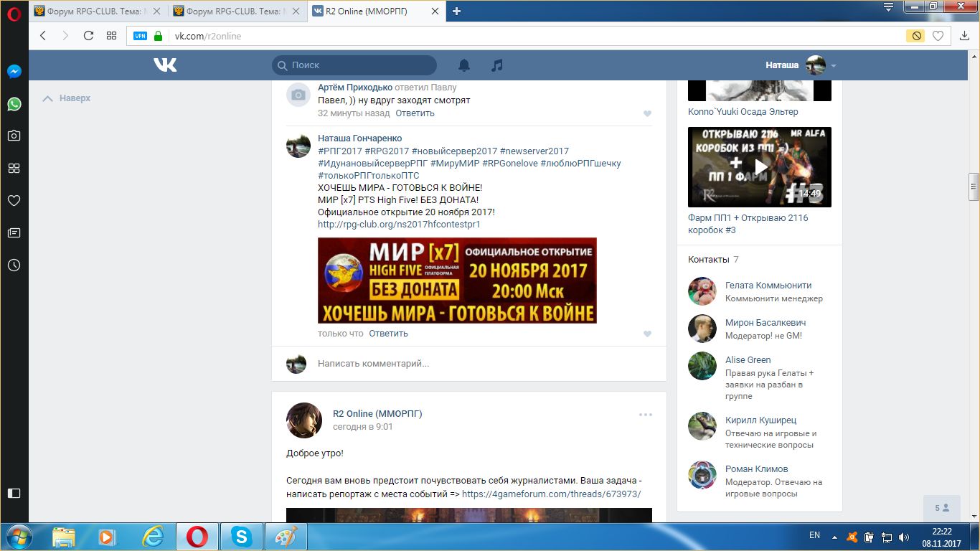This screenshot has width=980, height=551.
Task: Open Кирилл Куширец contact
Action: (760, 420)
